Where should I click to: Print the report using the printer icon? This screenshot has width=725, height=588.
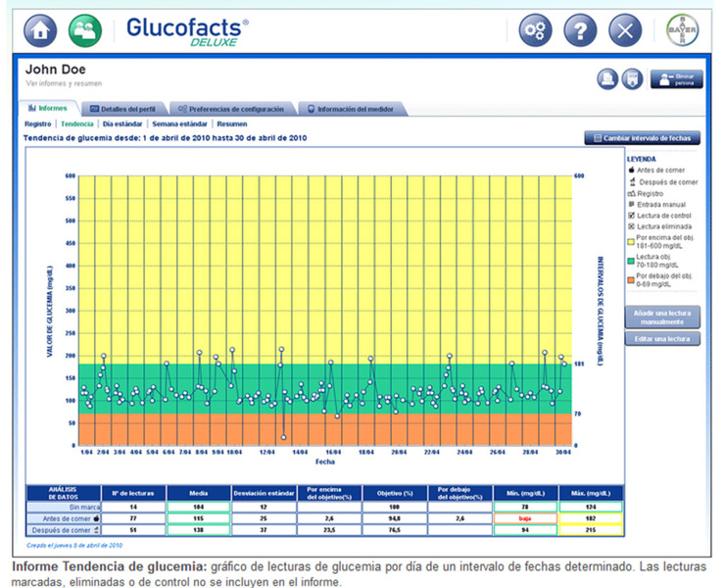607,79
